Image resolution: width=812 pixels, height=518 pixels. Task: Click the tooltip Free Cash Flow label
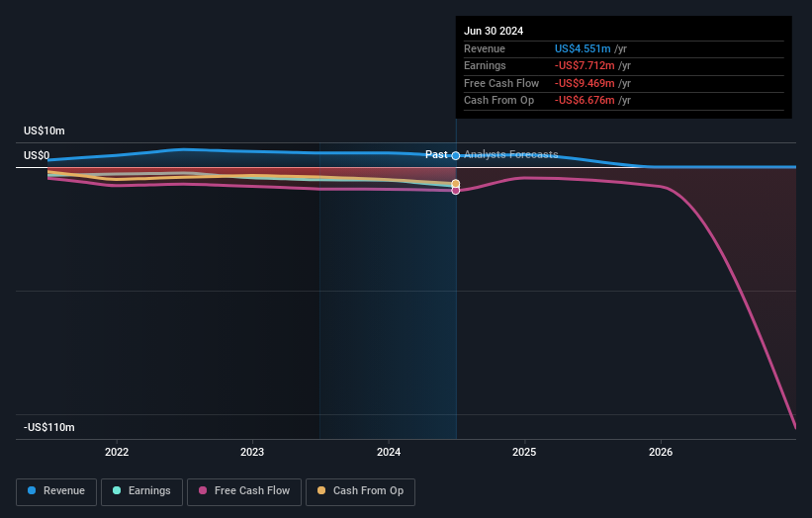pyautogui.click(x=501, y=83)
